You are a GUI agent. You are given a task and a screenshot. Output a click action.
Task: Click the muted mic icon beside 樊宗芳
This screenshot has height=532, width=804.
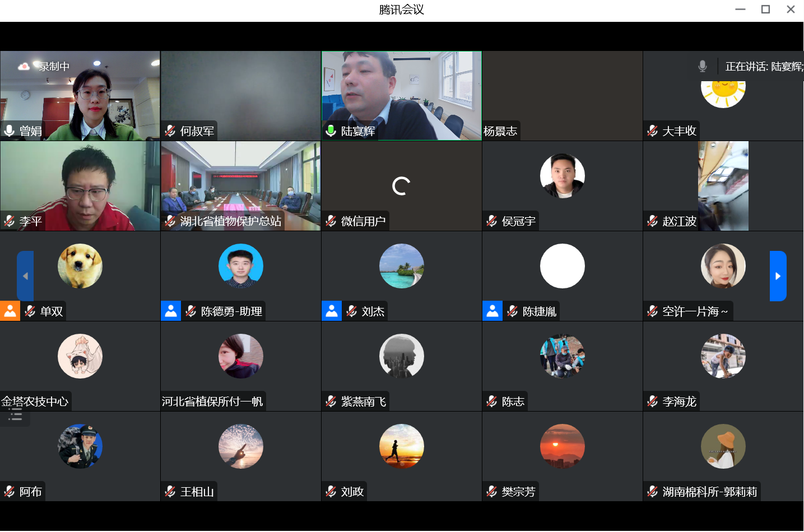tap(492, 492)
